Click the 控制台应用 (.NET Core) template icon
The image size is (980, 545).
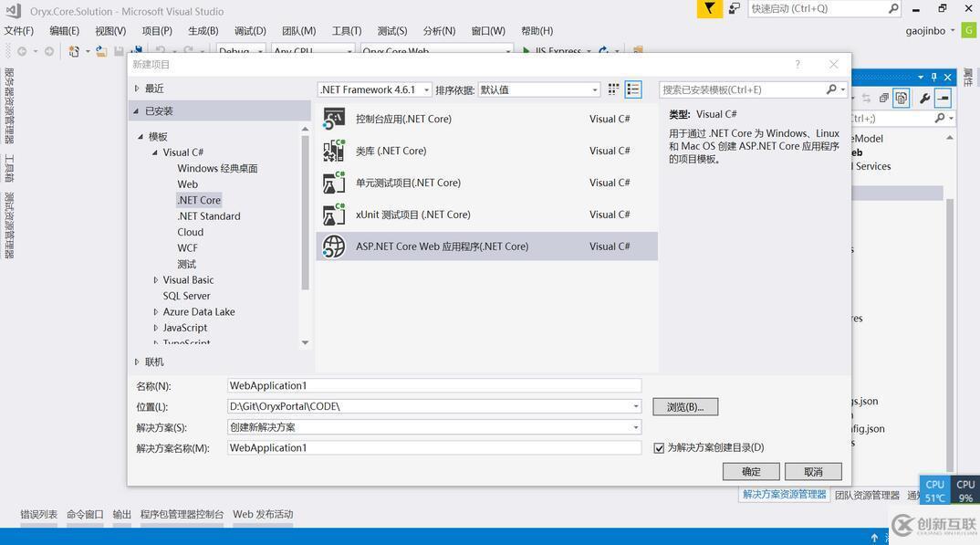point(333,119)
